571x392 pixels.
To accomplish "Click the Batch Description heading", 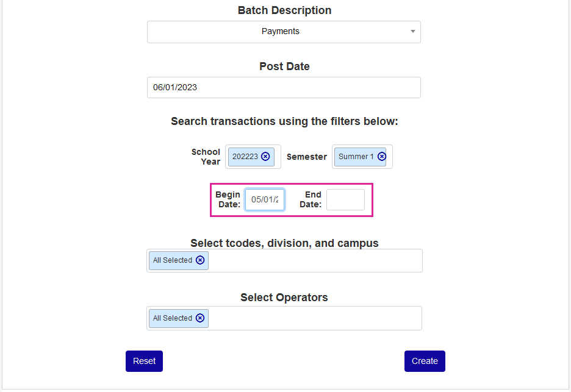I will tap(284, 10).
